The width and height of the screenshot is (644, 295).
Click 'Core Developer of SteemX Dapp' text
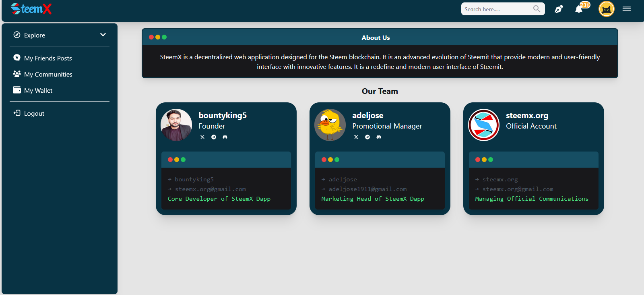(219, 199)
